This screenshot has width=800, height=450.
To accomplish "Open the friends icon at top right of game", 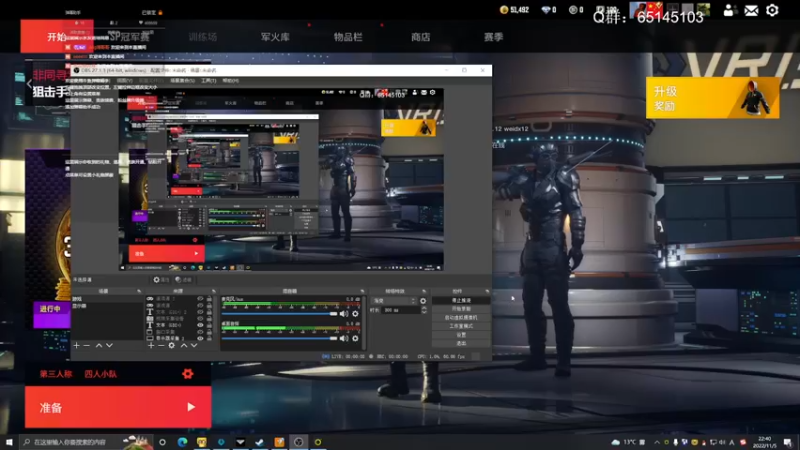I will pyautogui.click(x=729, y=10).
